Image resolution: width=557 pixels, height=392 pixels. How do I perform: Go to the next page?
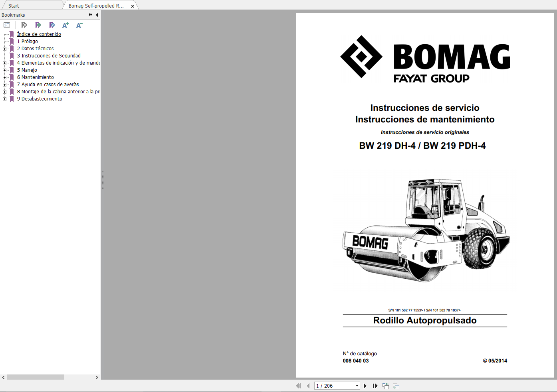(365, 386)
